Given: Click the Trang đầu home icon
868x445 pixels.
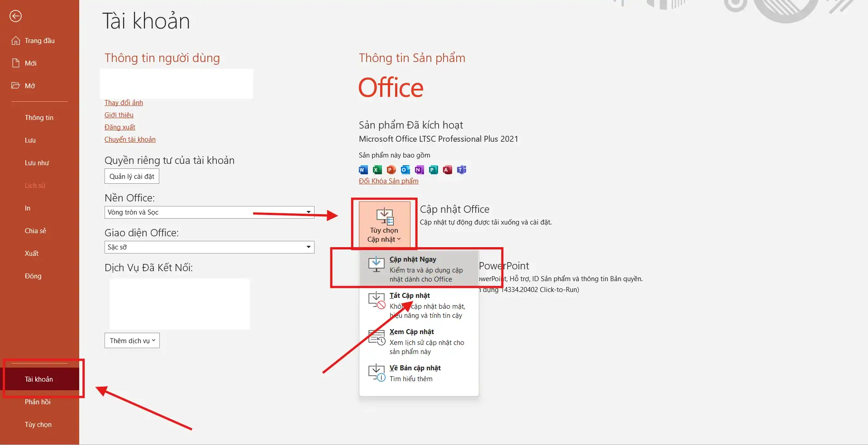Looking at the screenshot, I should [x=16, y=41].
